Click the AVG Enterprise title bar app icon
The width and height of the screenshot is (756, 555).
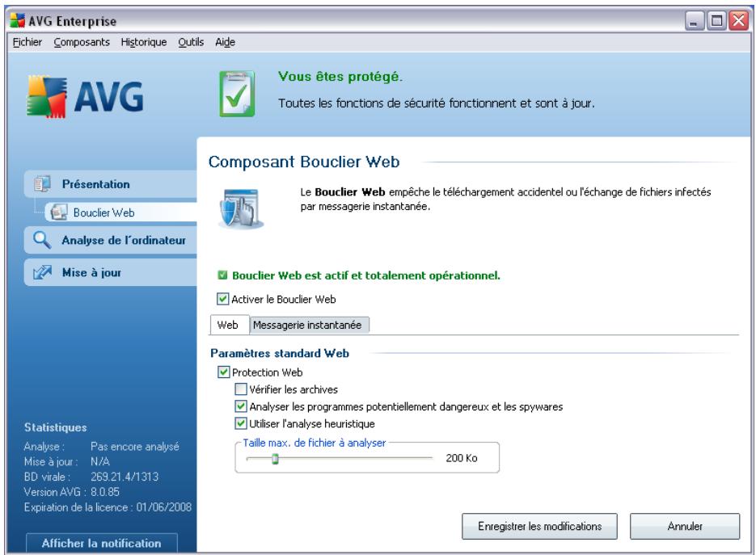pos(17,21)
